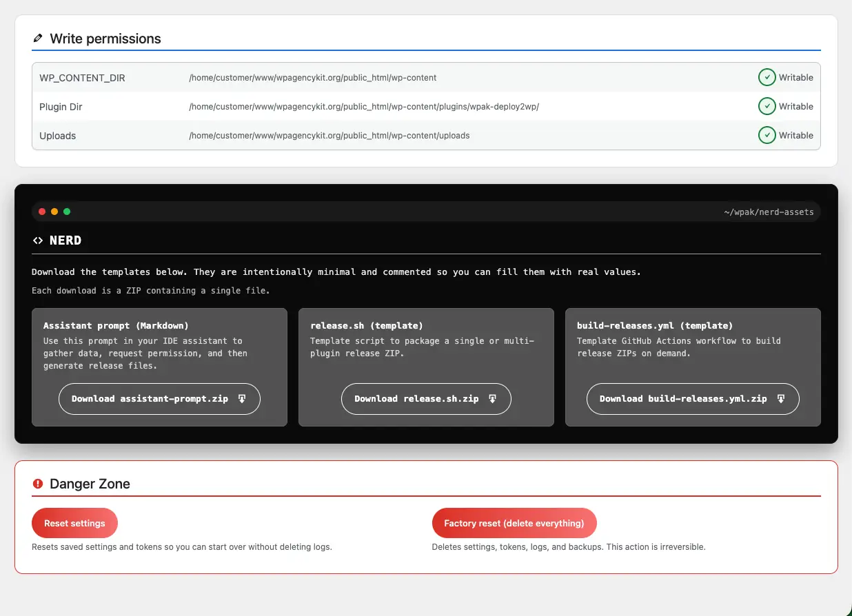Download release.sh.zip template

tap(426, 399)
